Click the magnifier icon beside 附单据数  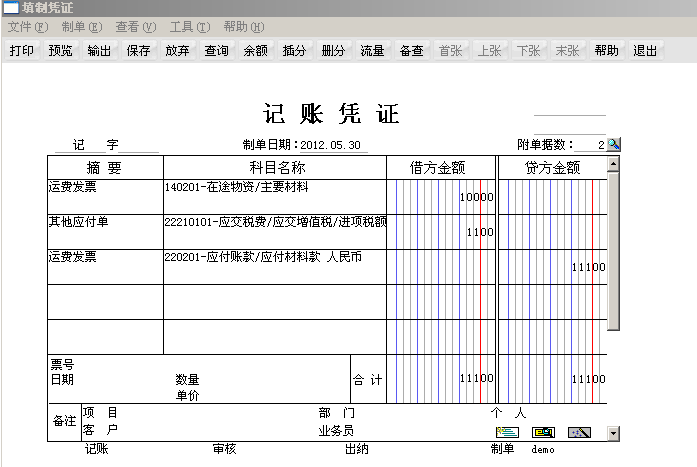pos(614,144)
